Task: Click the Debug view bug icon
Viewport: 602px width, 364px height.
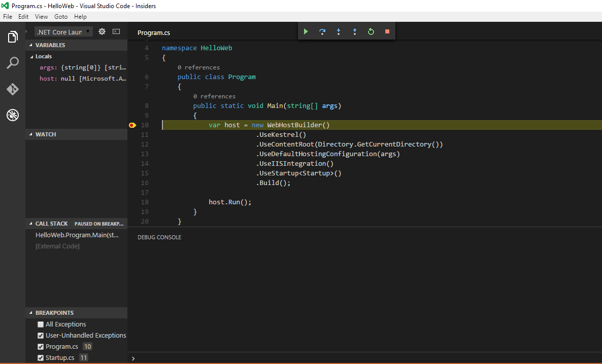Action: click(x=13, y=115)
